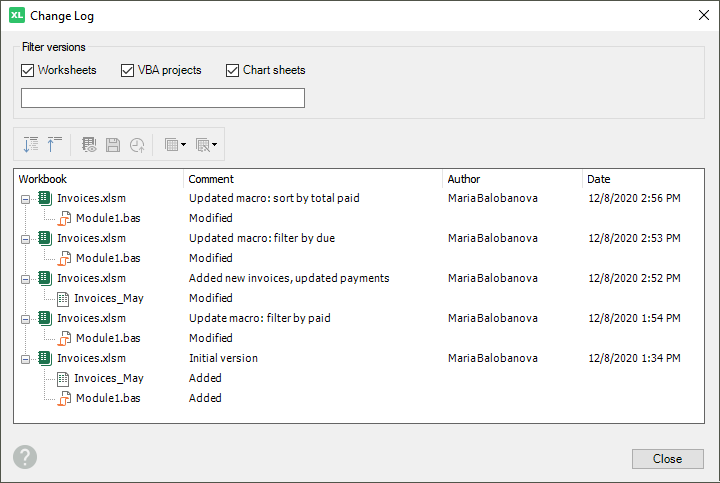720x483 pixels.
Task: Click Module1.bas icon under 2:56 PM version
Action: point(64,219)
